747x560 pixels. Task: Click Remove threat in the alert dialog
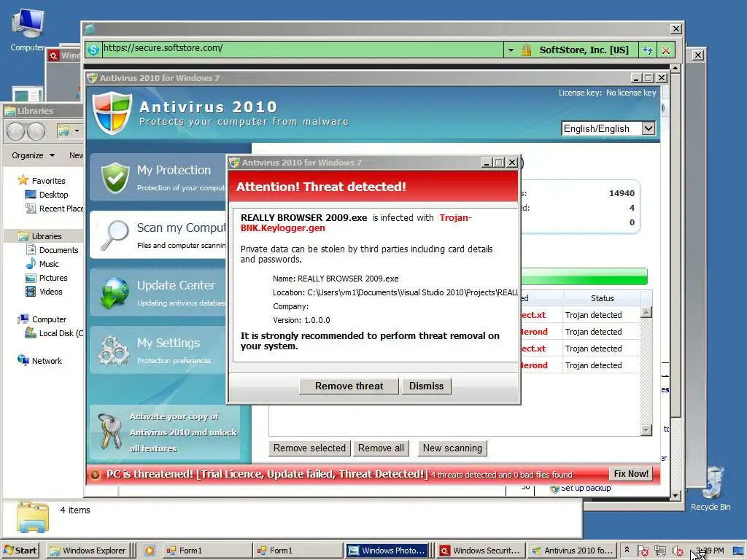349,386
